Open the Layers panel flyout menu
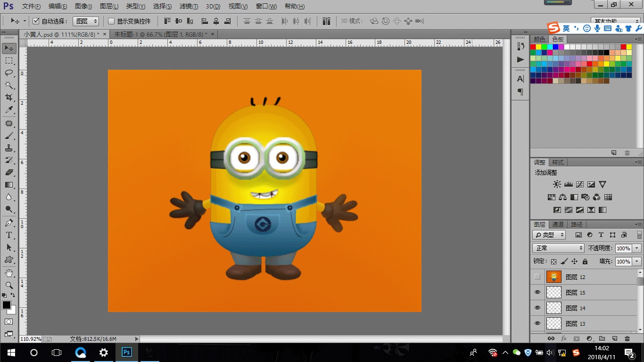 click(x=638, y=224)
